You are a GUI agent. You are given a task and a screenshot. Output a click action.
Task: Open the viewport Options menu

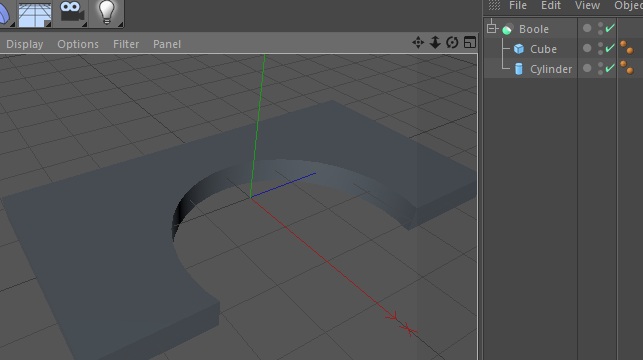point(78,44)
